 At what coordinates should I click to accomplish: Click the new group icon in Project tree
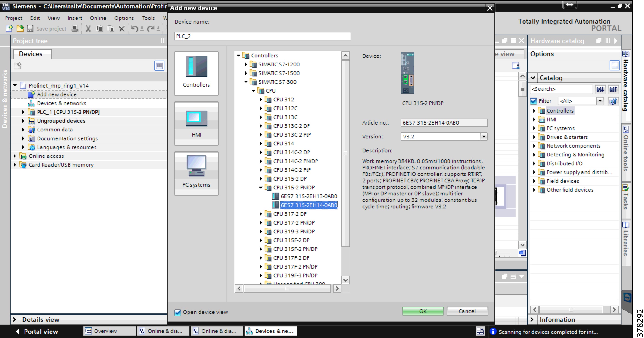tap(18, 66)
